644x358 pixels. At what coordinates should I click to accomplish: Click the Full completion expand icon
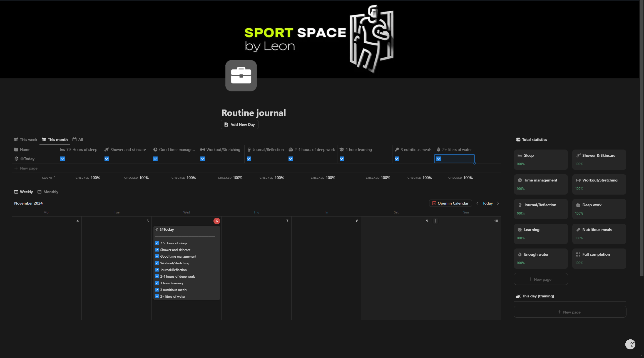tap(578, 255)
